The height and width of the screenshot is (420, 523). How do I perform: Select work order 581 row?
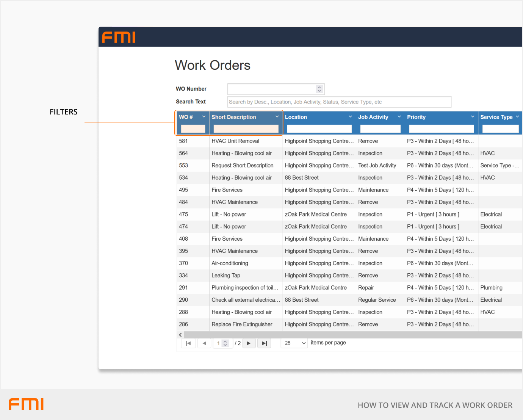(235, 141)
